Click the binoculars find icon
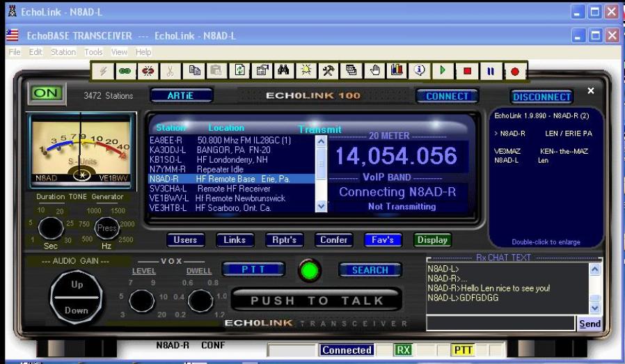 [x=283, y=71]
